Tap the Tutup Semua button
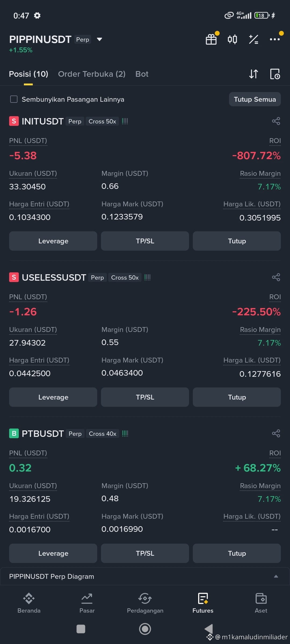This screenshot has width=290, height=644. click(255, 99)
